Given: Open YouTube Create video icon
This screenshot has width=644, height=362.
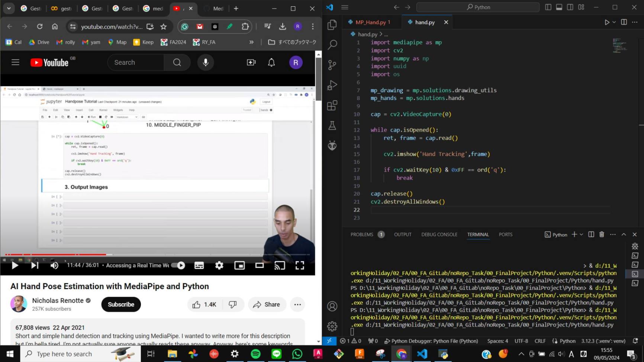Looking at the screenshot, I should point(251,62).
